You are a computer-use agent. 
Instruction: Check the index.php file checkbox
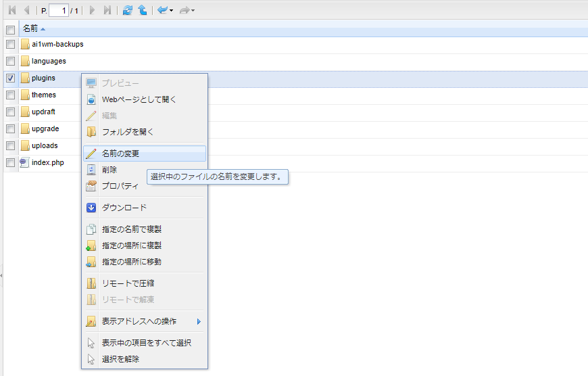(x=11, y=162)
